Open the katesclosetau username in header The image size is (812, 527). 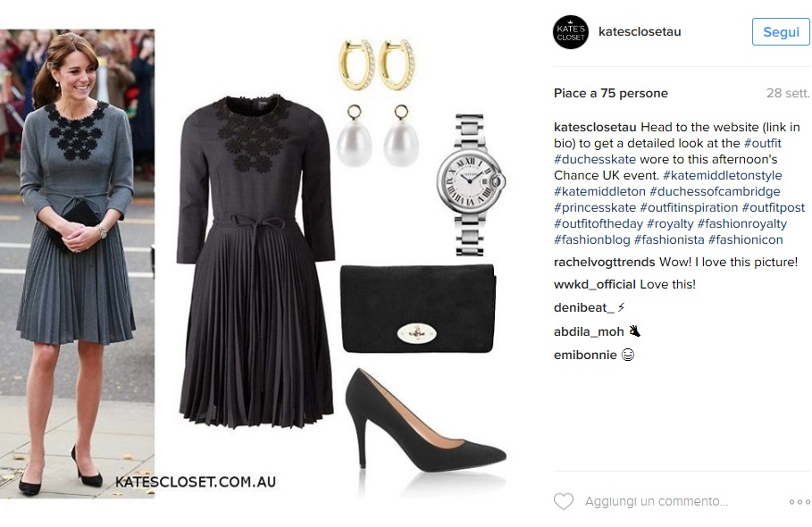click(x=640, y=31)
